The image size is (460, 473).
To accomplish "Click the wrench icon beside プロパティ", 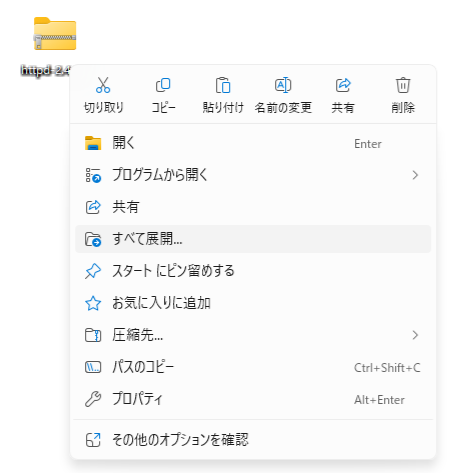I will pos(93,399).
